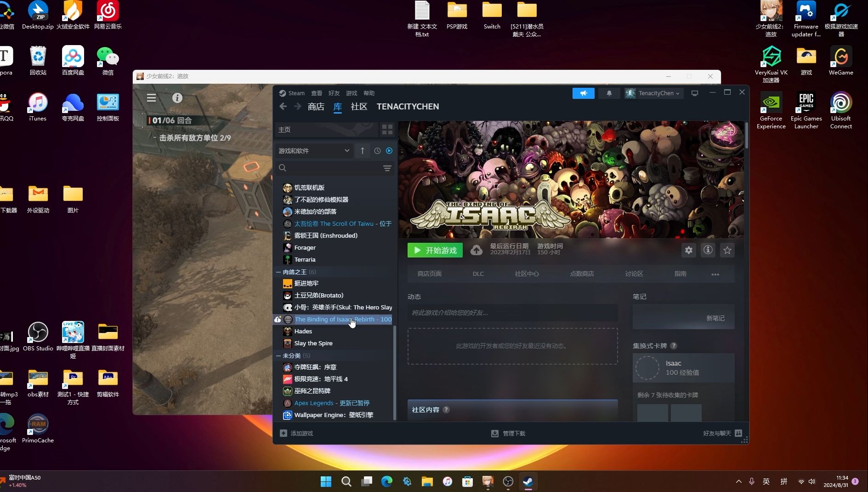868x492 pixels.
Task: Click 添加游戏 at bottom of Steam
Action: pyautogui.click(x=296, y=434)
